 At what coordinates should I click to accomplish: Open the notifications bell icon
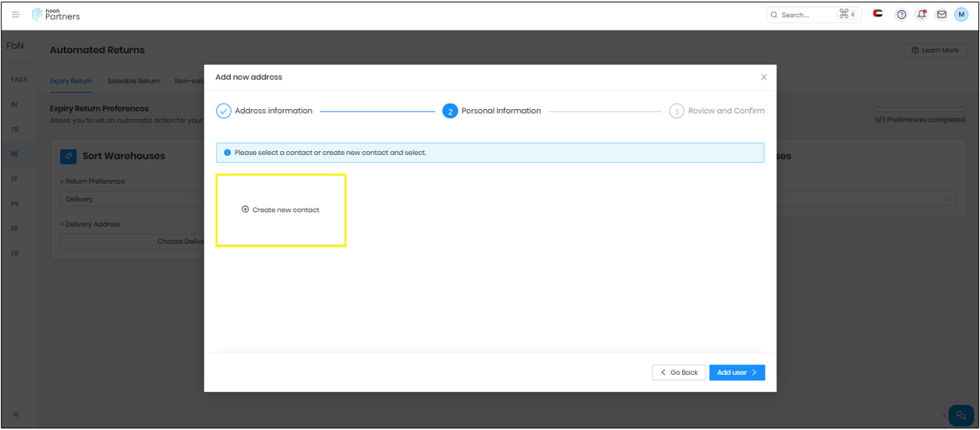(x=922, y=15)
